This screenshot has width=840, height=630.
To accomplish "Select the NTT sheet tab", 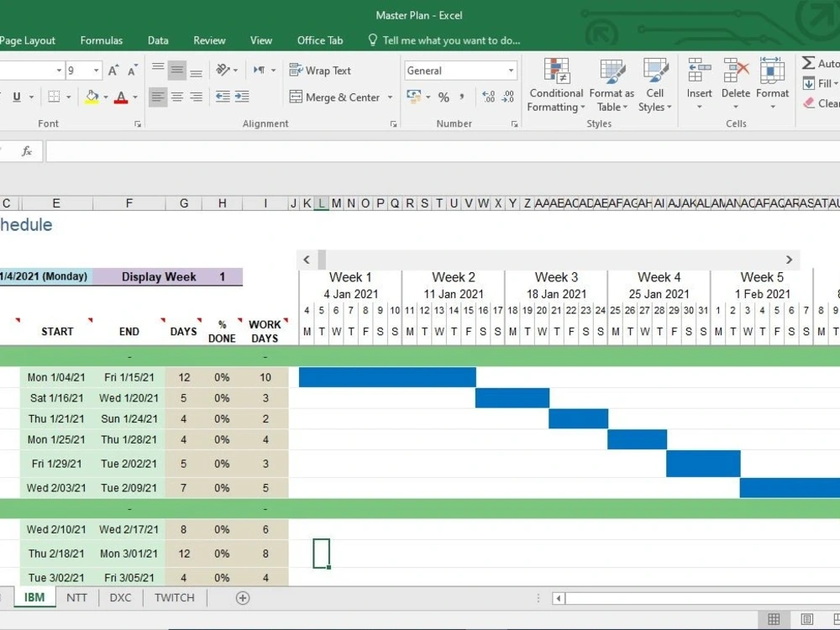I will pyautogui.click(x=76, y=597).
